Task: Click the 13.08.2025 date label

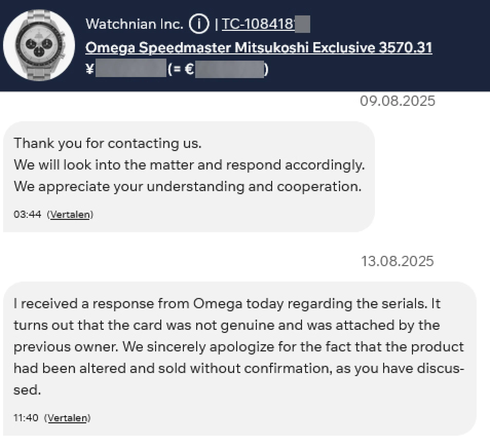Action: click(397, 261)
